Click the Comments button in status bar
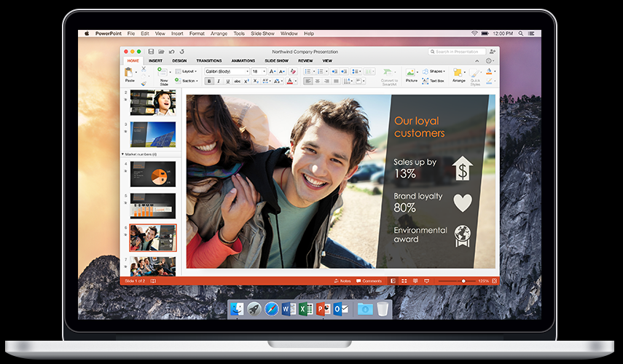Image resolution: width=623 pixels, height=364 pixels. (x=369, y=280)
